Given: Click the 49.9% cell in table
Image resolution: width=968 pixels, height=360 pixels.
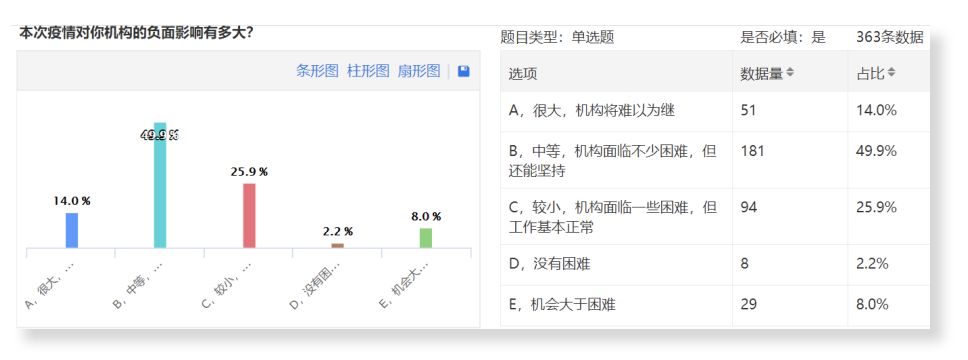Looking at the screenshot, I should coord(876,151).
